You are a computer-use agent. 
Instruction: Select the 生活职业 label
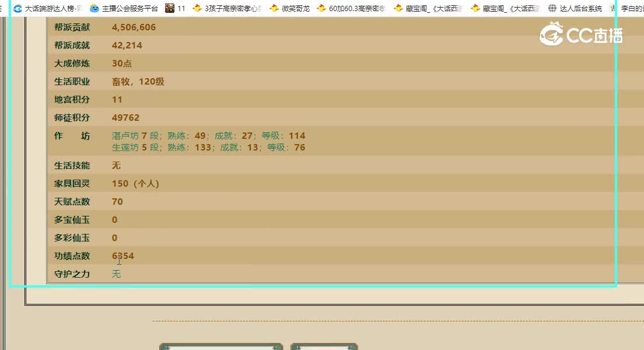pyautogui.click(x=72, y=81)
